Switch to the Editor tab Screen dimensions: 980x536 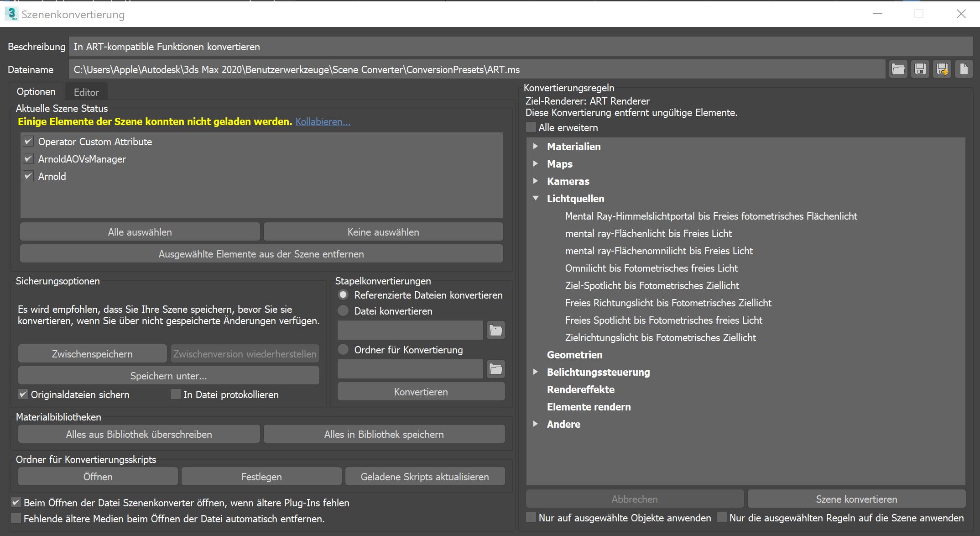coord(86,92)
